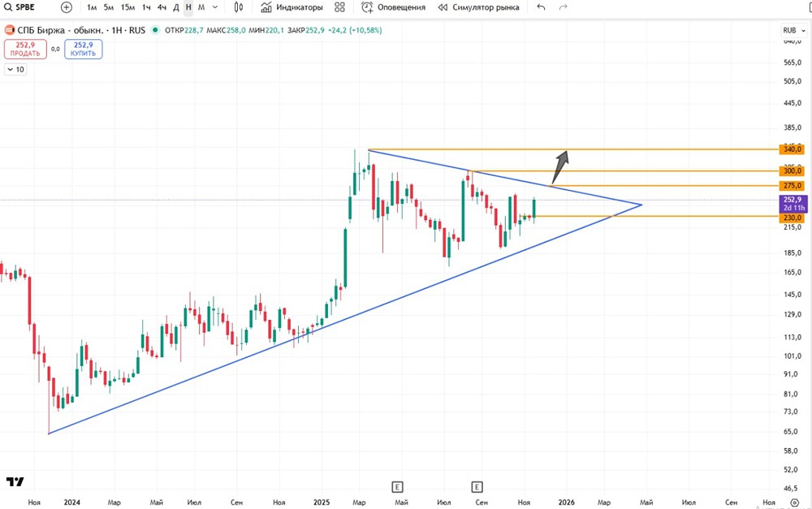Redo chart action
Viewport: 812px width, 509px height.
pyautogui.click(x=564, y=7)
